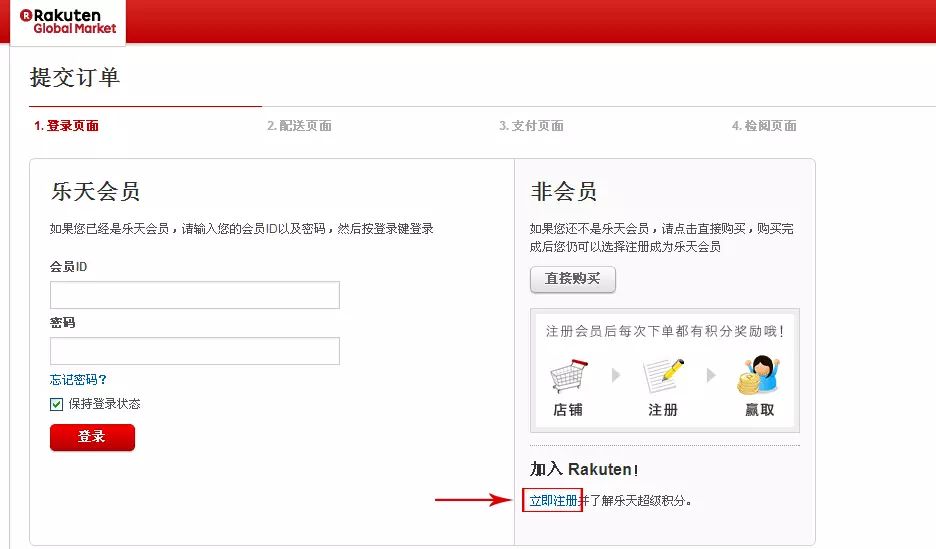Select the 3. 支付页面 step tab
The width and height of the screenshot is (936, 549).
(x=531, y=126)
